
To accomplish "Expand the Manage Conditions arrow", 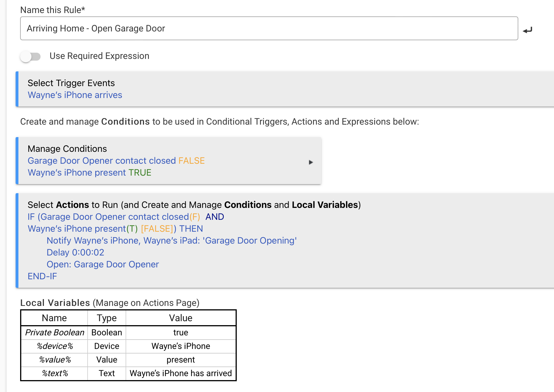I will pyautogui.click(x=311, y=162).
